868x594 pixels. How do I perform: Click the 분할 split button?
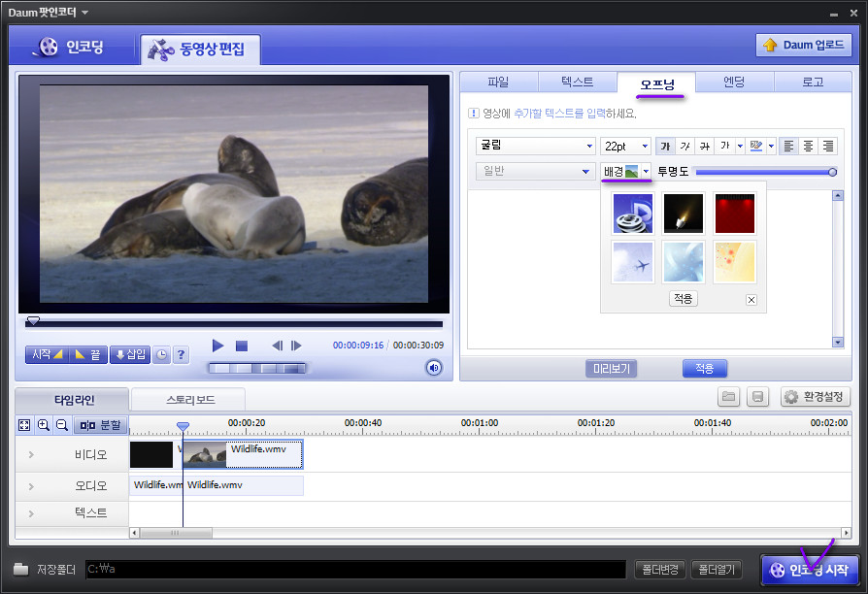pyautogui.click(x=100, y=425)
